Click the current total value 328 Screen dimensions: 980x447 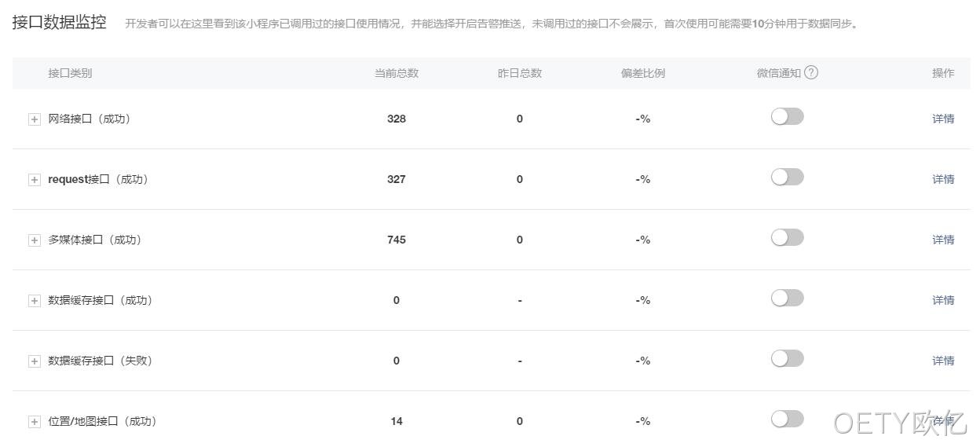tap(397, 119)
